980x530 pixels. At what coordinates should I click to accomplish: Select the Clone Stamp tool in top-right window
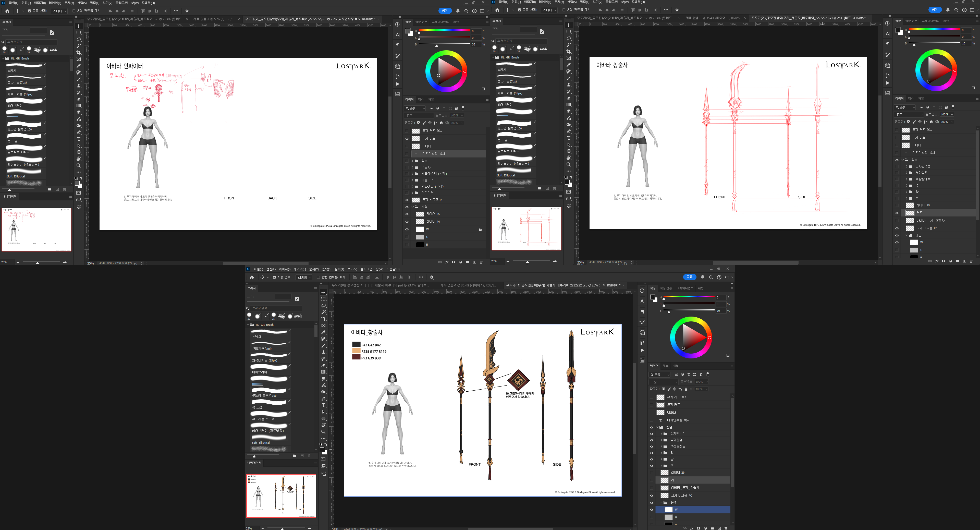point(569,85)
